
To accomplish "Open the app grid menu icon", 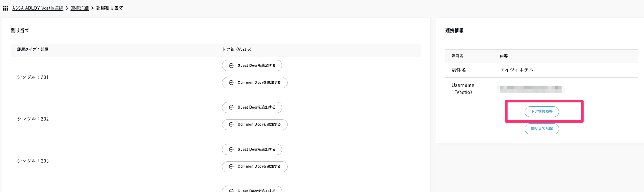I will click(5, 8).
